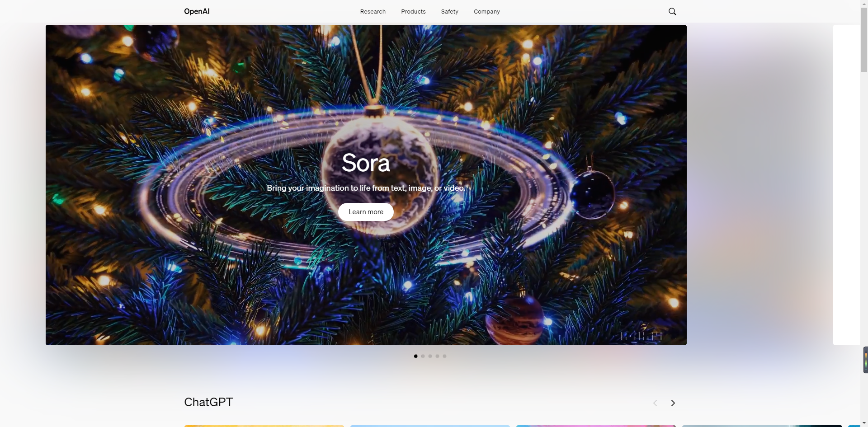Image resolution: width=868 pixels, height=427 pixels.
Task: Open the Safety menu
Action: [449, 11]
